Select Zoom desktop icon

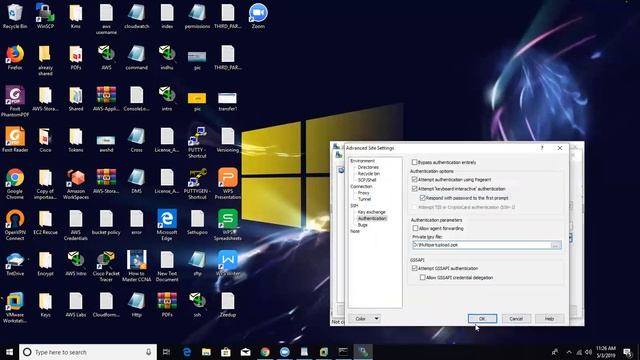[x=258, y=16]
